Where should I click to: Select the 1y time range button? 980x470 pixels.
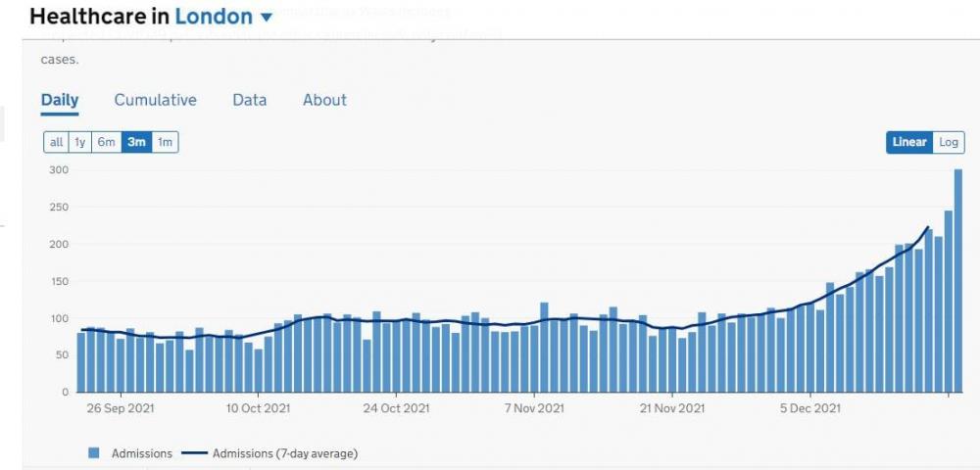tap(79, 142)
